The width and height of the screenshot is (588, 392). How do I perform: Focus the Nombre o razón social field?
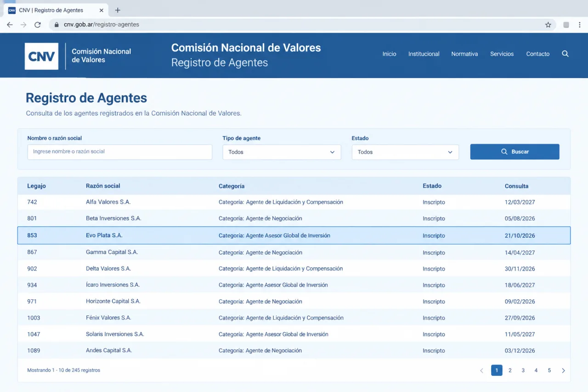119,152
